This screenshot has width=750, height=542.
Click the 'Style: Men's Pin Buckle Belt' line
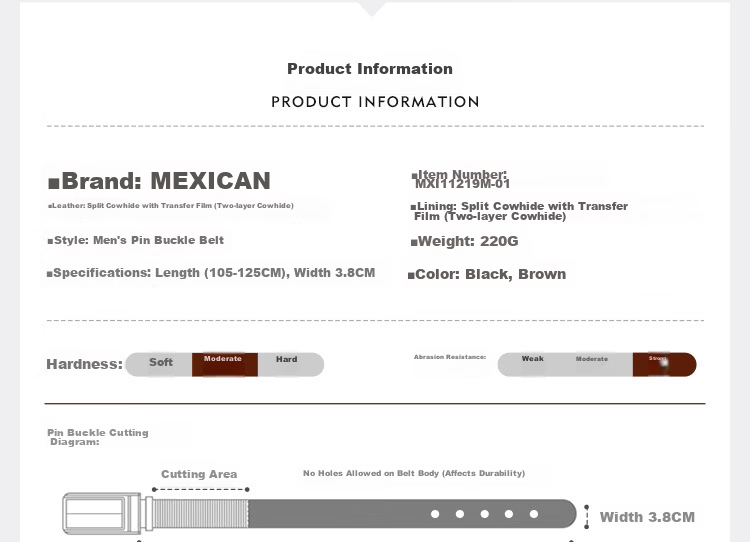[x=135, y=240]
